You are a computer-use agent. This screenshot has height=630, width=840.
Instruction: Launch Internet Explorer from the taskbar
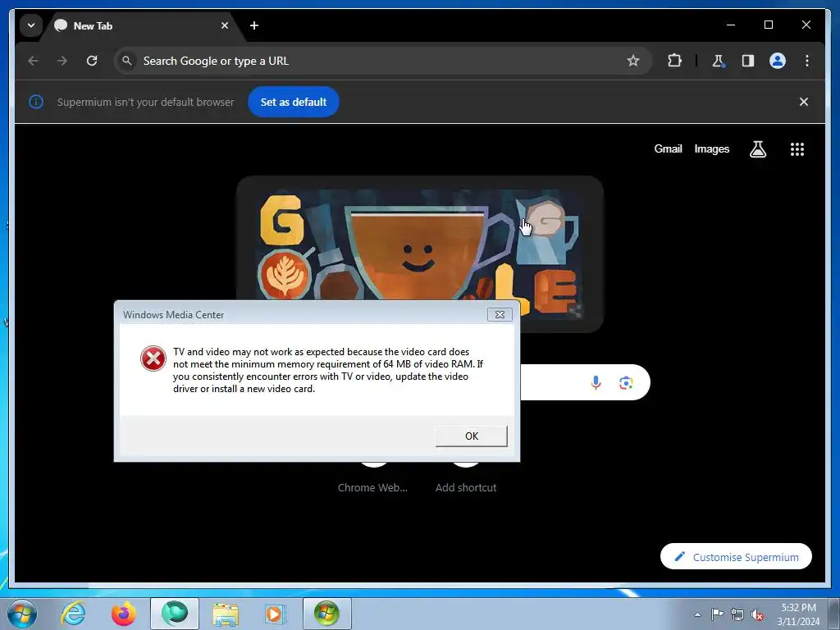tap(73, 614)
